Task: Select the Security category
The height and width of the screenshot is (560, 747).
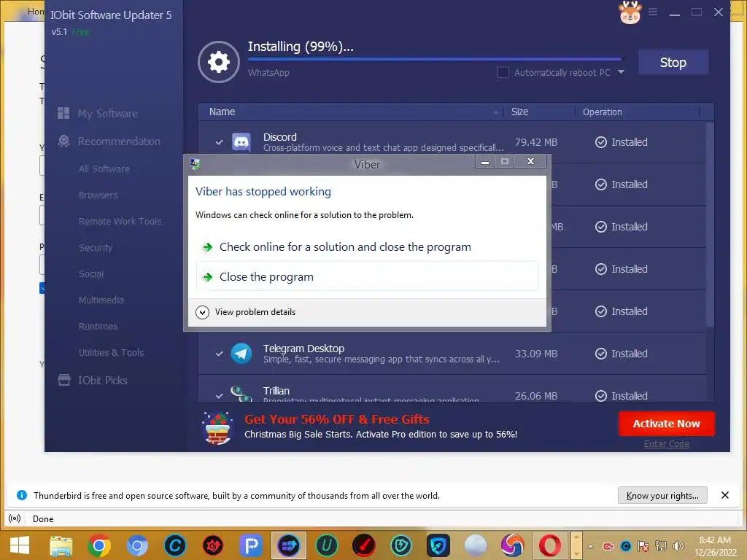Action: (96, 247)
